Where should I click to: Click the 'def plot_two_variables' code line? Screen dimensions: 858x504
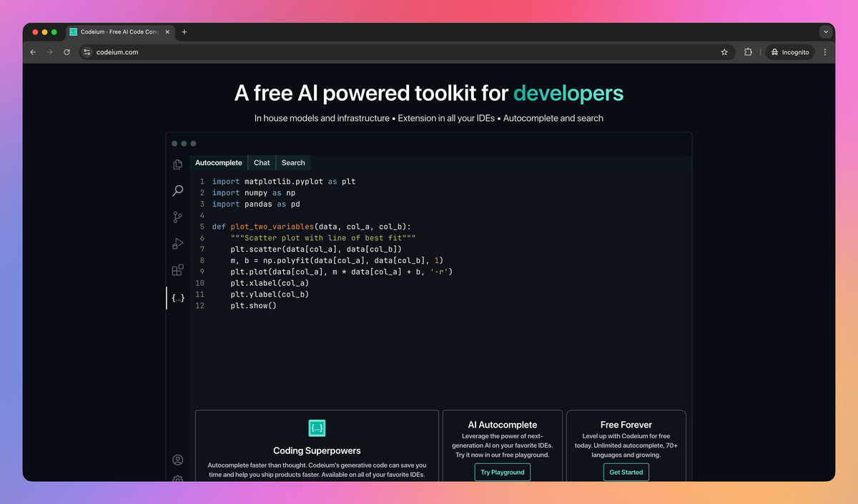[312, 227]
